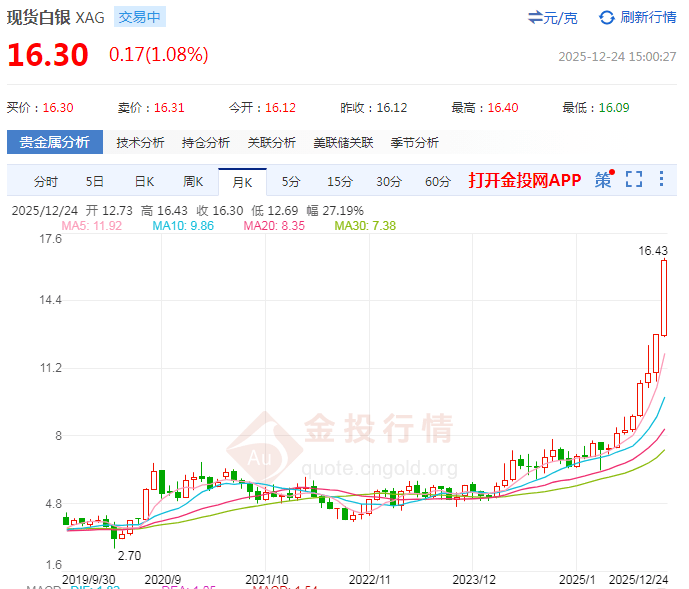
Task: Select the 30分 chart interval
Action: [x=389, y=181]
